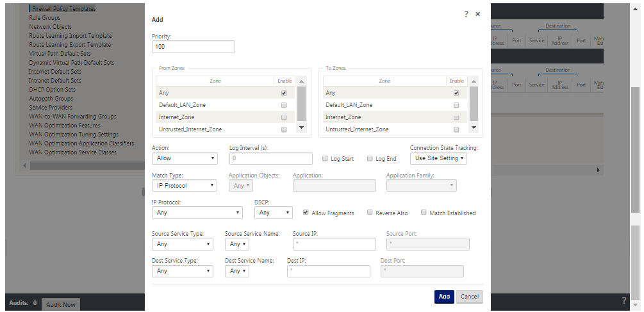Open the Application Family dropdown

(x=422, y=186)
